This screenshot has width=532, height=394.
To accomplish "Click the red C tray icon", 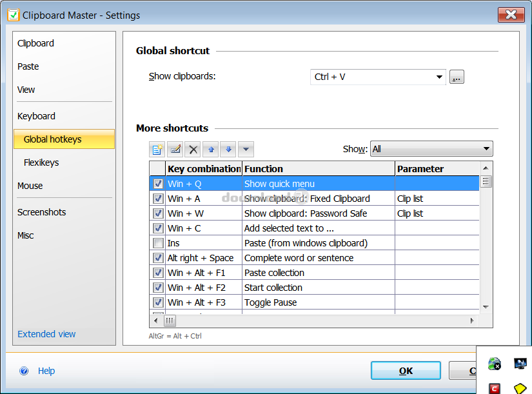I will tap(495, 388).
